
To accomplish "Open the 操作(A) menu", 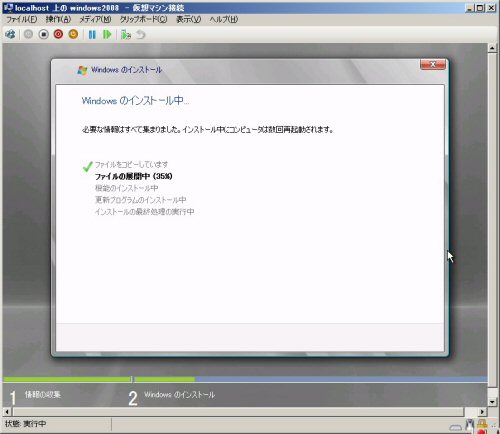I will [x=59, y=19].
